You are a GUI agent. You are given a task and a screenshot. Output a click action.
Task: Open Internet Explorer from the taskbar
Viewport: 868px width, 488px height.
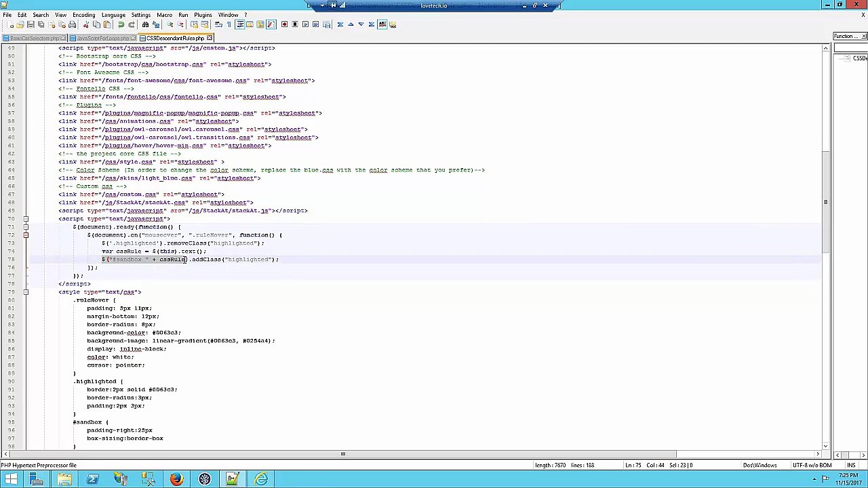pos(261,480)
